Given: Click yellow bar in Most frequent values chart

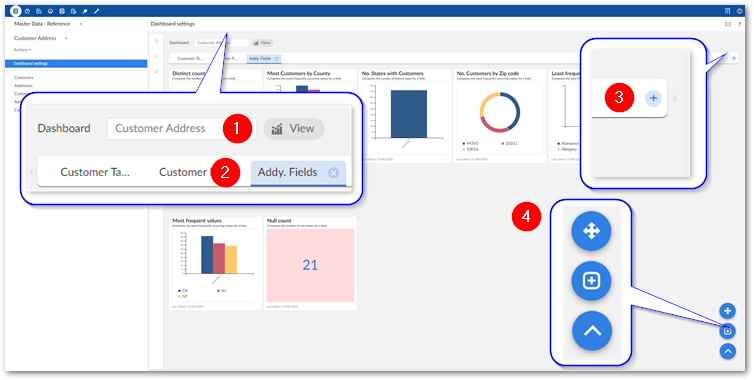Looking at the screenshot, I should pyautogui.click(x=231, y=260).
